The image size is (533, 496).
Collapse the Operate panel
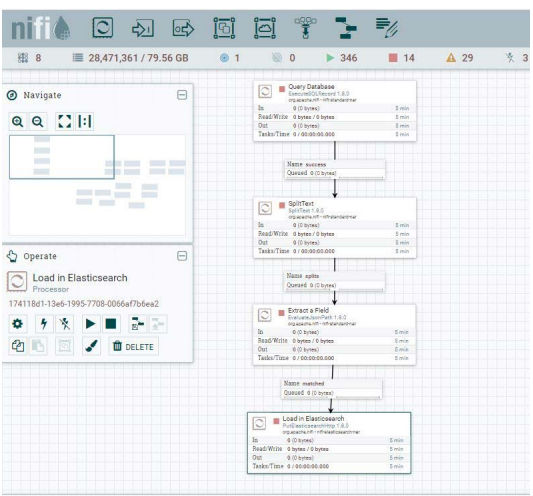click(182, 256)
